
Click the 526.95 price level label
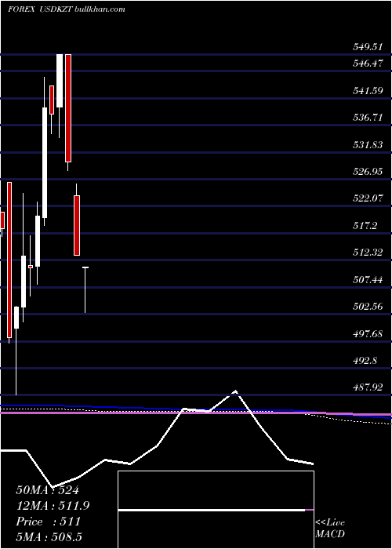point(368,172)
